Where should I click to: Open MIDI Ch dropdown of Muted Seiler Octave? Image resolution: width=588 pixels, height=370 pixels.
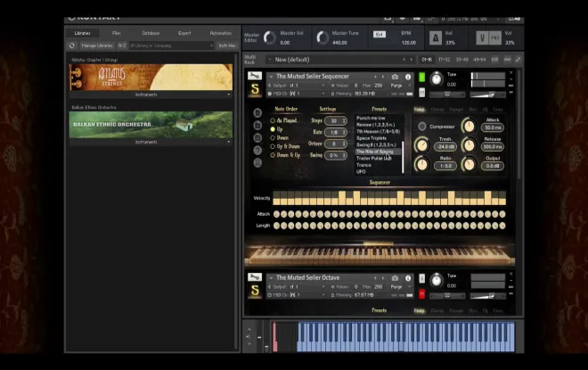[x=297, y=295]
